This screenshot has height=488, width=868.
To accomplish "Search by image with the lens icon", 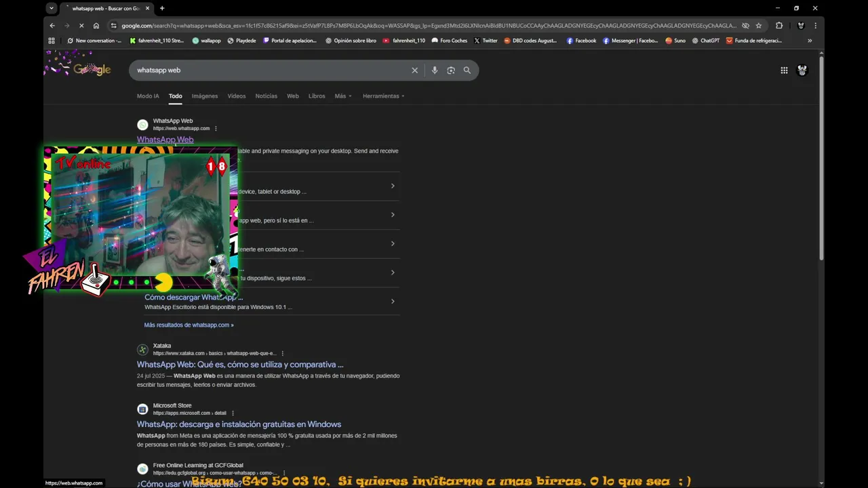I will click(x=451, y=70).
